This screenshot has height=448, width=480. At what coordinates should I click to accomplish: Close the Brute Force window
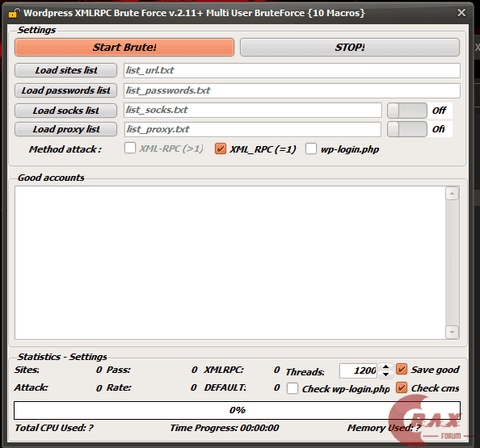[461, 13]
